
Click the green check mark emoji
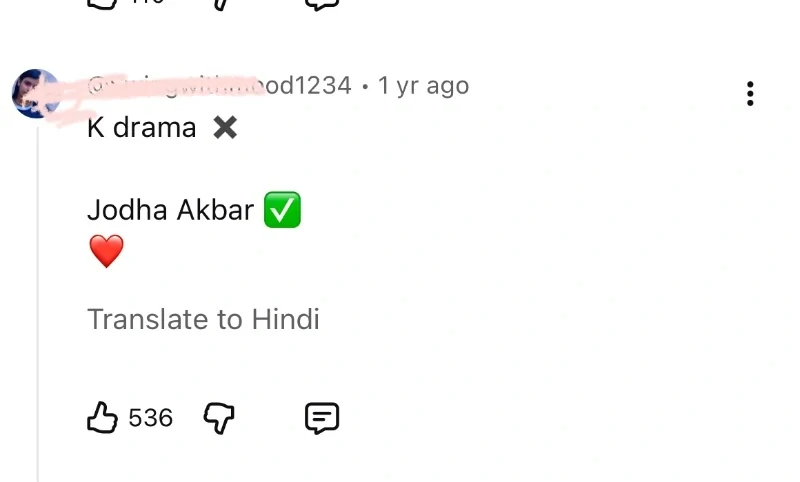click(x=282, y=210)
